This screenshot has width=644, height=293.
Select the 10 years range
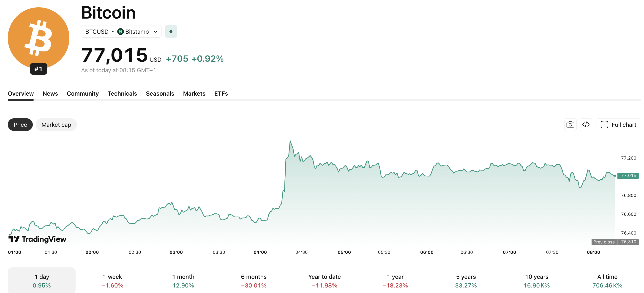537,281
